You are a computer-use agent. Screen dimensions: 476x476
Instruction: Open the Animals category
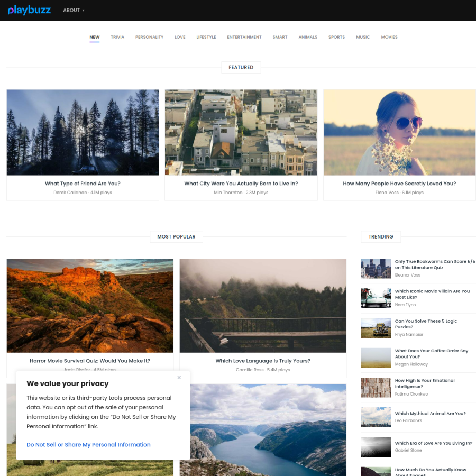coord(308,37)
